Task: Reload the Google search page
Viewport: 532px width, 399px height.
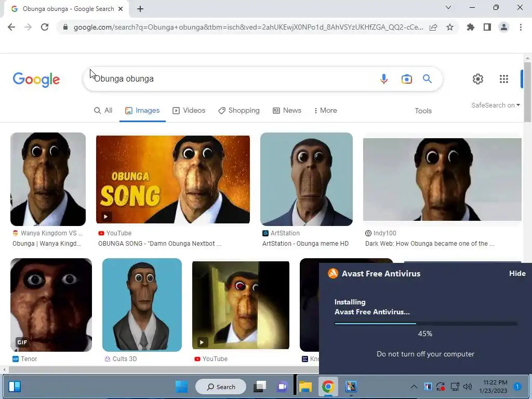Action: point(45,27)
